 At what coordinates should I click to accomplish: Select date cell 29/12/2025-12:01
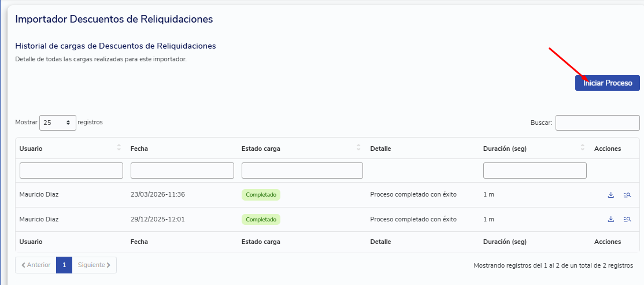(158, 219)
